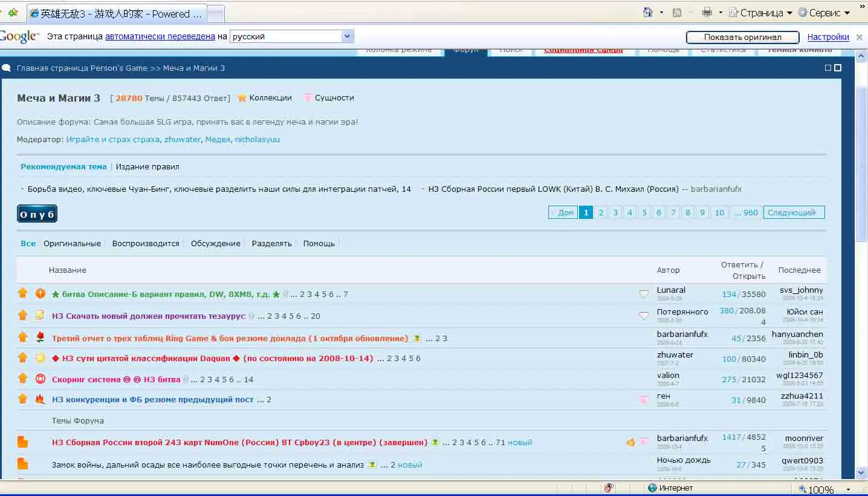The height and width of the screenshot is (496, 868).
Task: Click the Показать оригинал button
Action: point(742,37)
